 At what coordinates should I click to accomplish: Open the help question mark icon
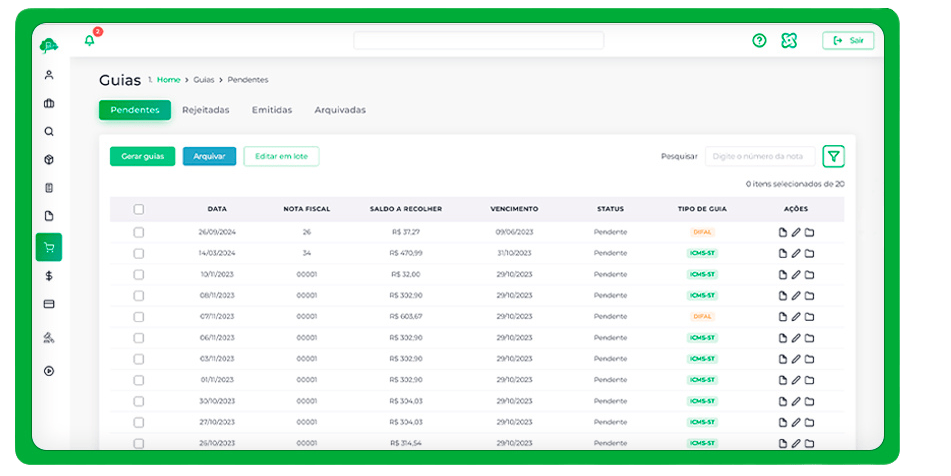(x=759, y=41)
